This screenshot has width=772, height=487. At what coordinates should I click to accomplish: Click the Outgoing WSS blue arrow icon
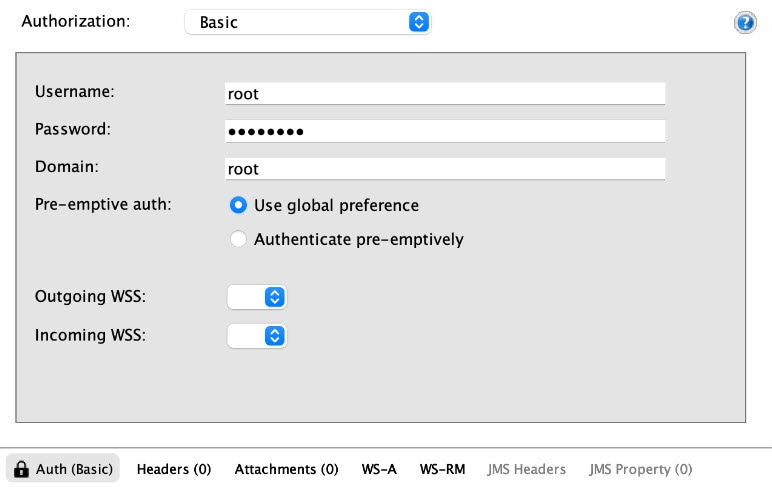click(x=275, y=297)
